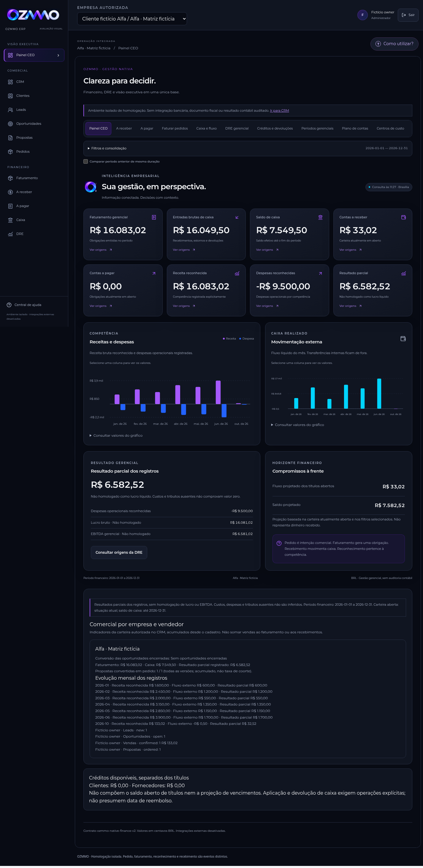The image size is (423, 868).
Task: Expand Filtros e consolidação section
Action: [x=248, y=148]
